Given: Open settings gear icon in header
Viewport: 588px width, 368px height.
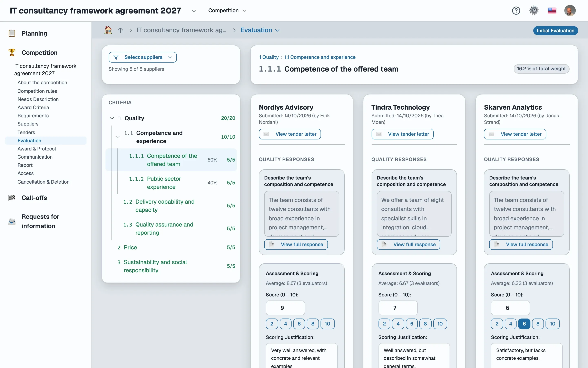Looking at the screenshot, I should [534, 10].
